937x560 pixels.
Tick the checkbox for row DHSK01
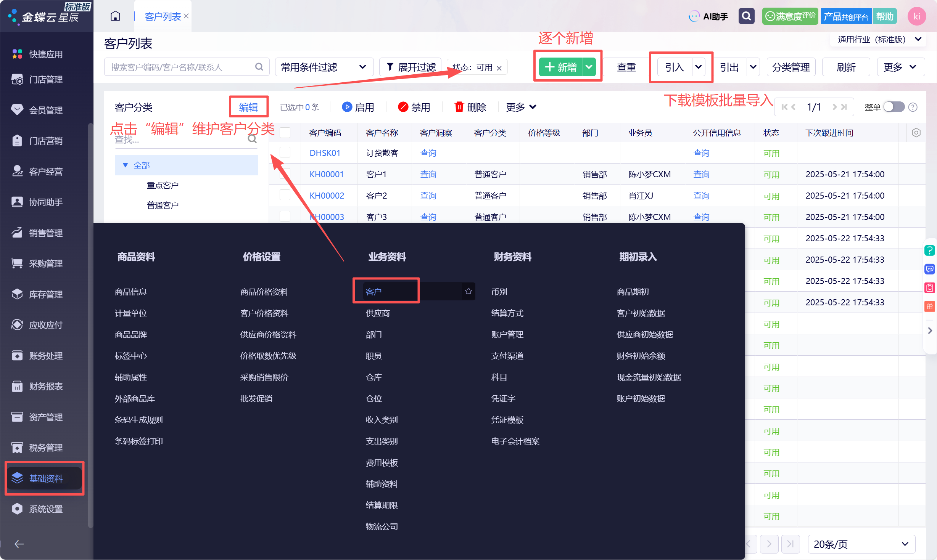point(285,152)
